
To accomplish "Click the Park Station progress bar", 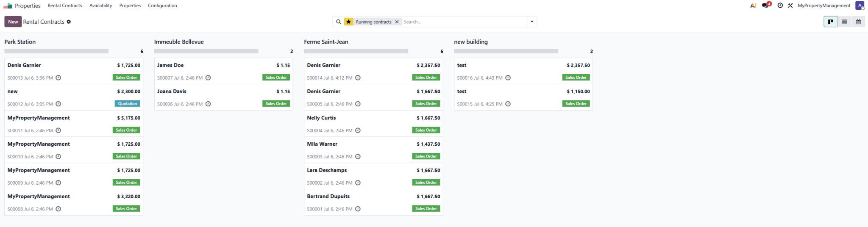I will pyautogui.click(x=56, y=51).
